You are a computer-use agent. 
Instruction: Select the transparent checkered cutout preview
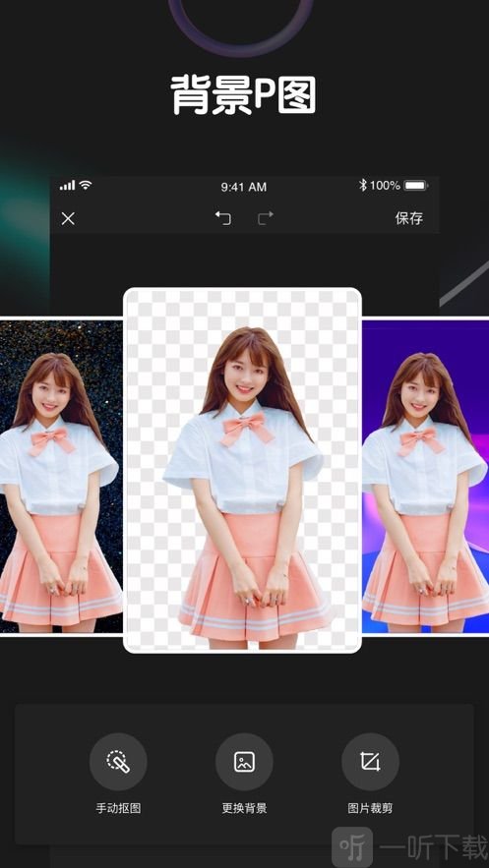tap(243, 470)
